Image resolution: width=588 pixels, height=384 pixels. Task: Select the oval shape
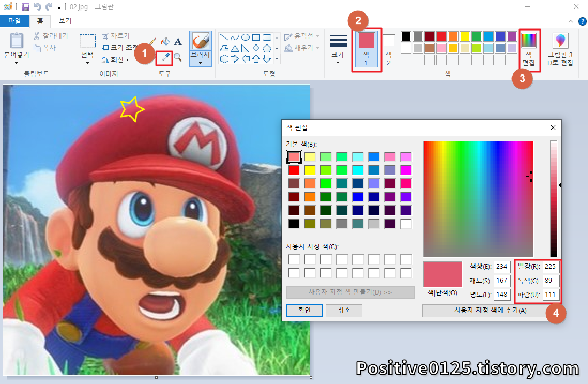(x=245, y=37)
